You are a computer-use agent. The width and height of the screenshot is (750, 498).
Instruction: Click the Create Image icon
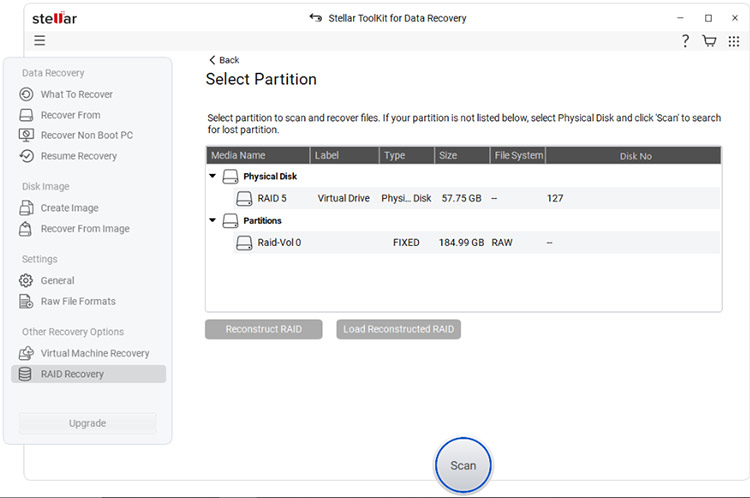(x=26, y=208)
